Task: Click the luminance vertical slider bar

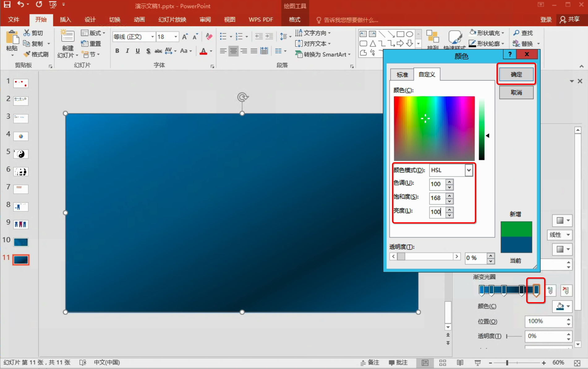Action: point(482,129)
